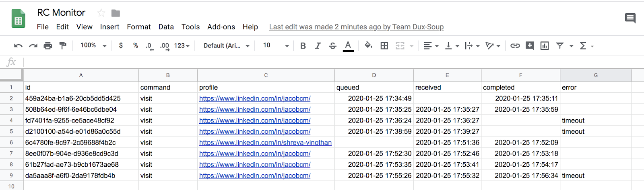Click the RC Monitor document title
The image size is (644, 190).
(61, 13)
